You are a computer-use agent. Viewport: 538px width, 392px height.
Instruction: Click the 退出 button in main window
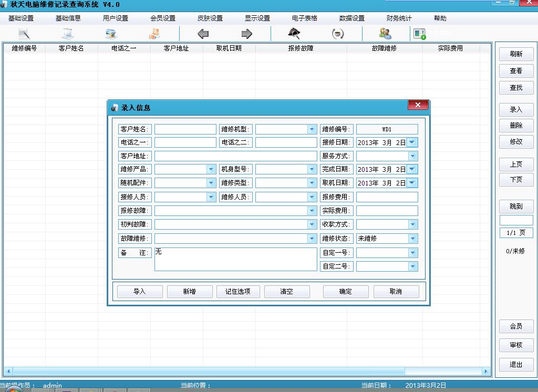point(516,365)
